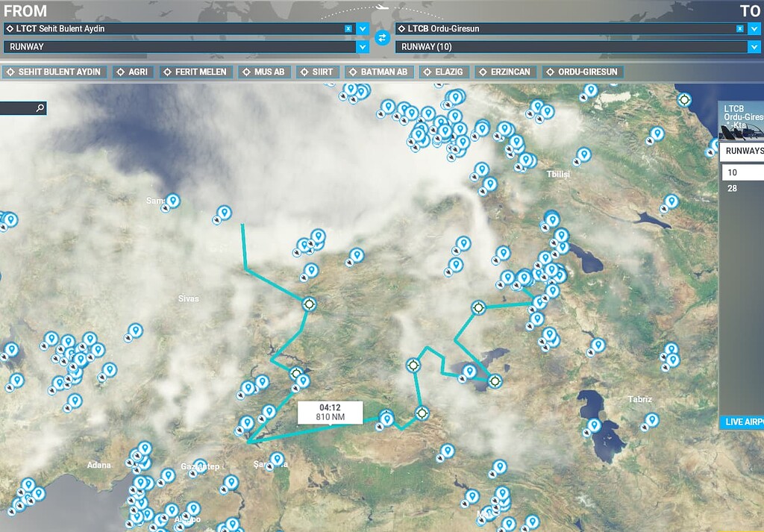764x532 pixels.
Task: Open the LTCB Ordu-Giresun airport selector dropdown
Action: coord(754,29)
